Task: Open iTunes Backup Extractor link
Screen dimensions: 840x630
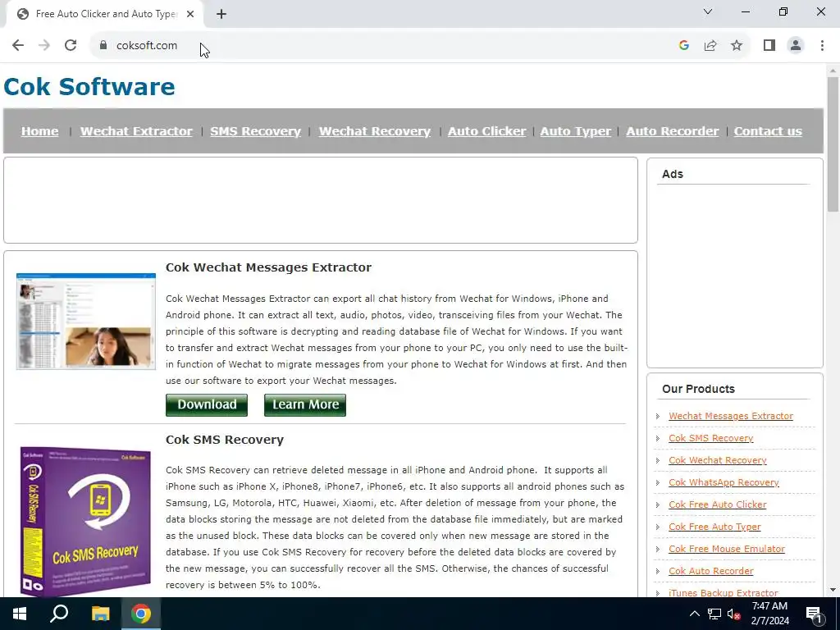Action: [724, 592]
